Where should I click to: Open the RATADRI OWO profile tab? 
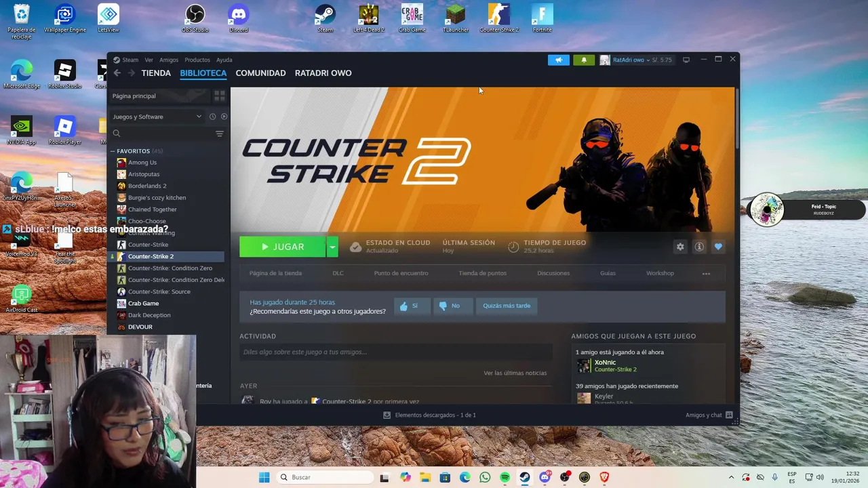[x=323, y=73]
